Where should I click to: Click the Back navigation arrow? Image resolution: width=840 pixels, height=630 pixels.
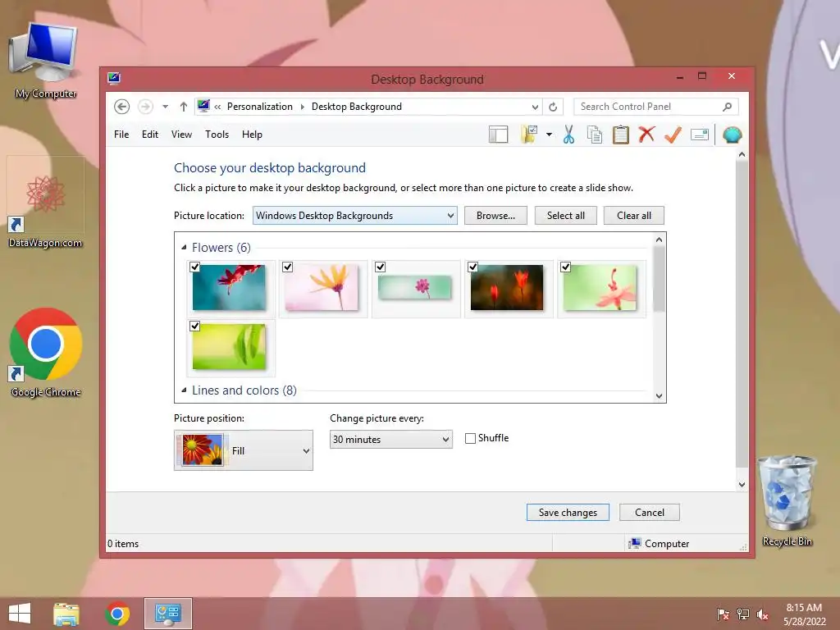[121, 107]
